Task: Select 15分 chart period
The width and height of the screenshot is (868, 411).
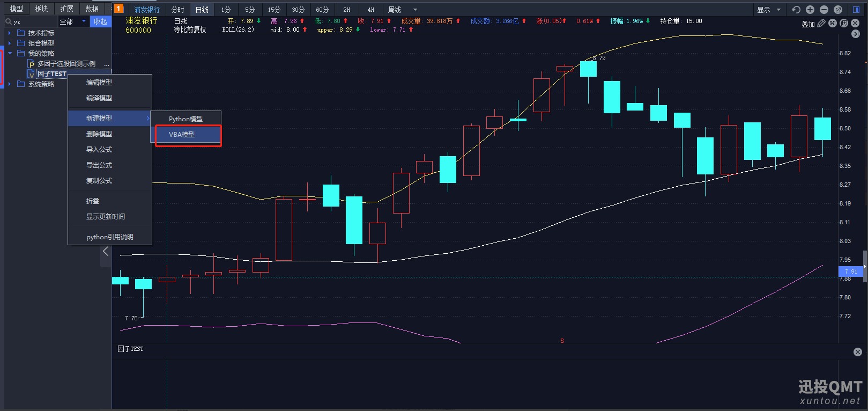Action: tap(274, 10)
